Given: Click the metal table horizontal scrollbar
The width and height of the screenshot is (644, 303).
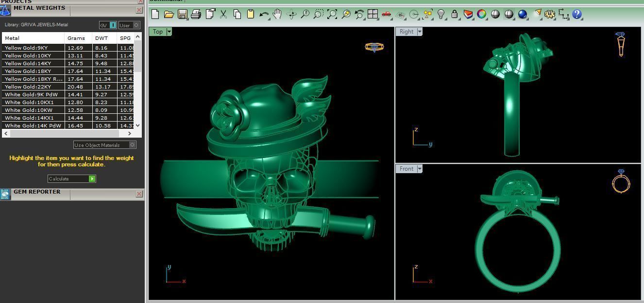Looking at the screenshot, I should (x=65, y=133).
